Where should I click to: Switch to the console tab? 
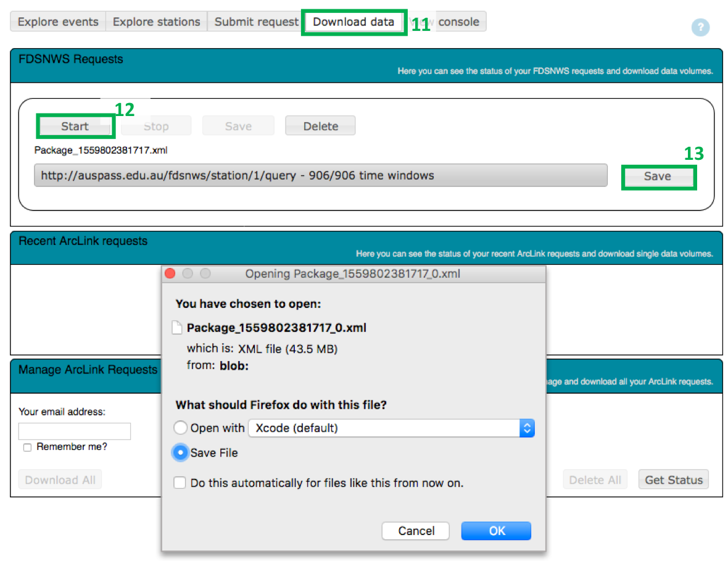458,22
